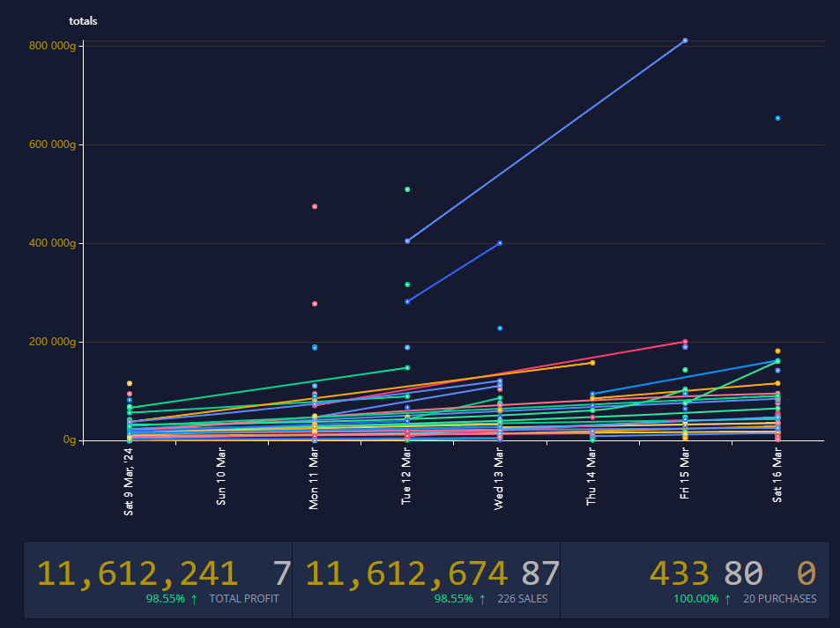Screen dimensions: 840x628
Task: Click the green data point near 500 000g on Tue 12 Mar
Action: pyautogui.click(x=407, y=189)
